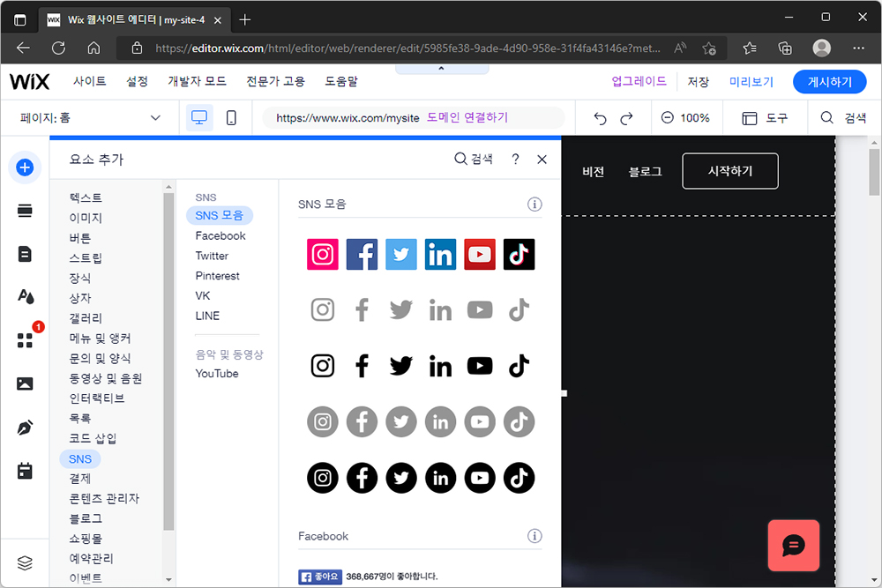Image resolution: width=882 pixels, height=588 pixels.
Task: Open a new browser tab
Action: click(244, 19)
